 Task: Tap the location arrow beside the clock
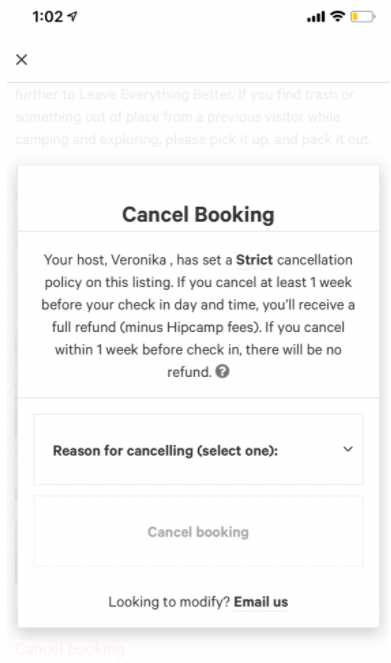pos(72,16)
